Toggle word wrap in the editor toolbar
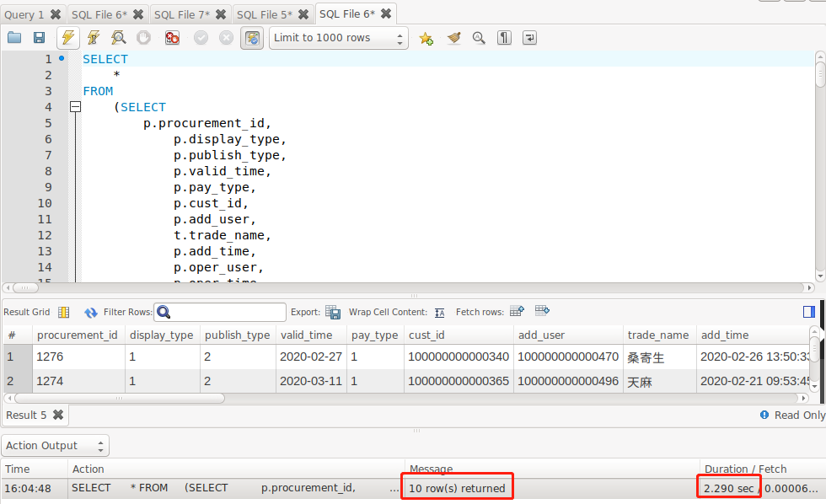Viewport: 826px width, 504px height. 529,38
